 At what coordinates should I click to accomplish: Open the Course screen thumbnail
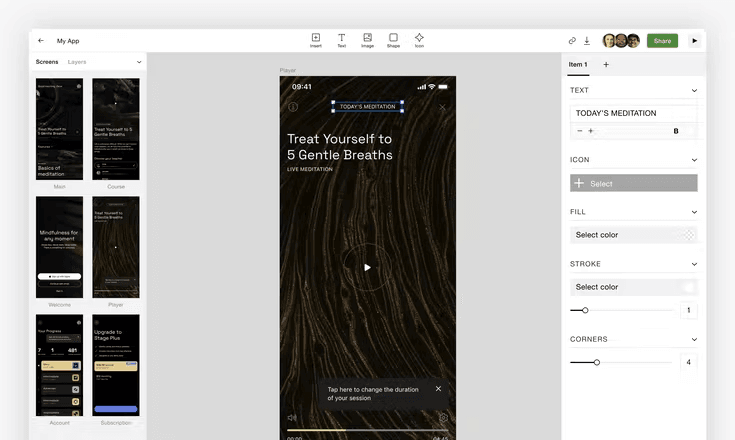116,129
